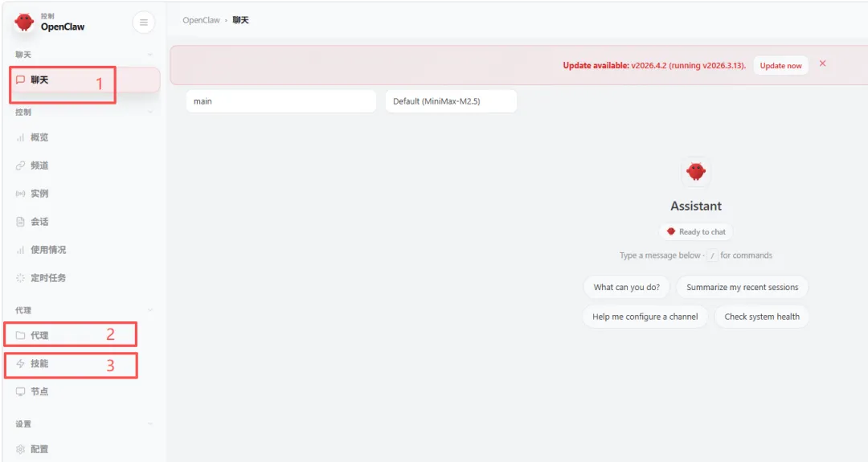
Task: Click the chart icon beside 使用情况
Action: click(20, 250)
